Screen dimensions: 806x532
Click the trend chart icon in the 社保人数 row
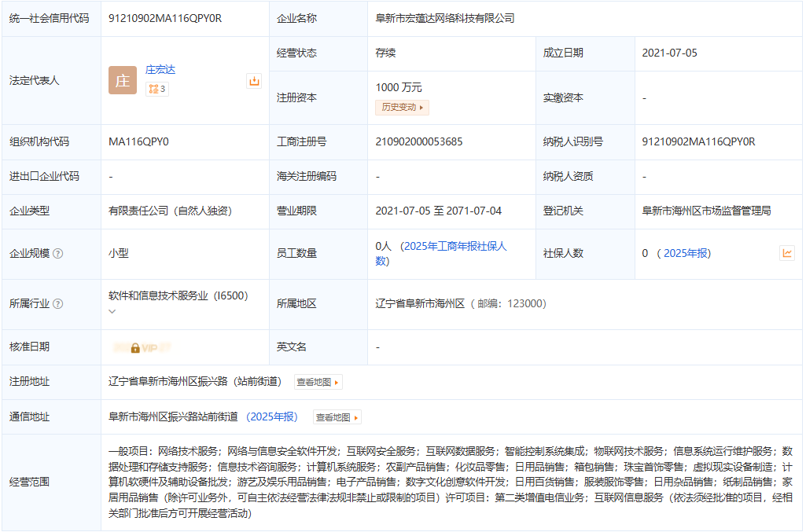[x=787, y=253]
